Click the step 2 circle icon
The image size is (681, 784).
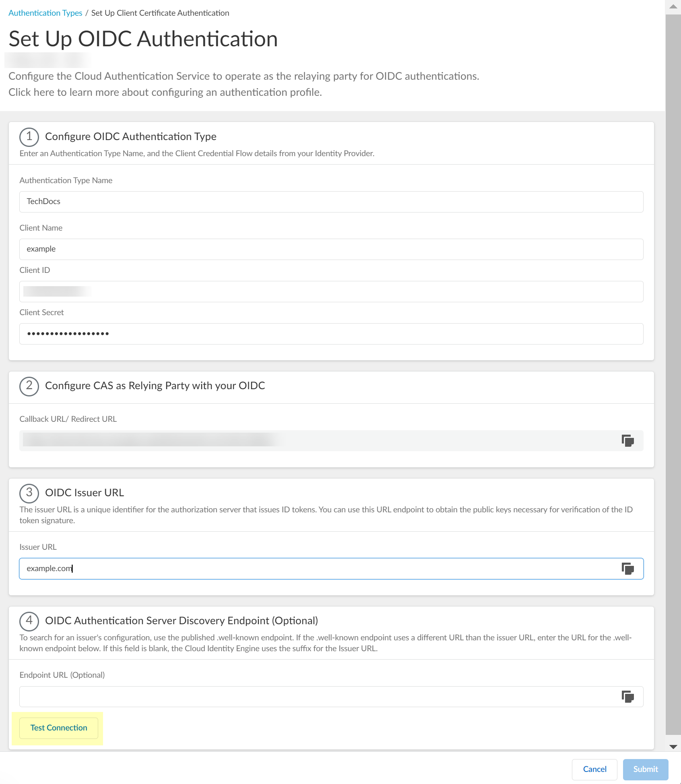pyautogui.click(x=29, y=386)
